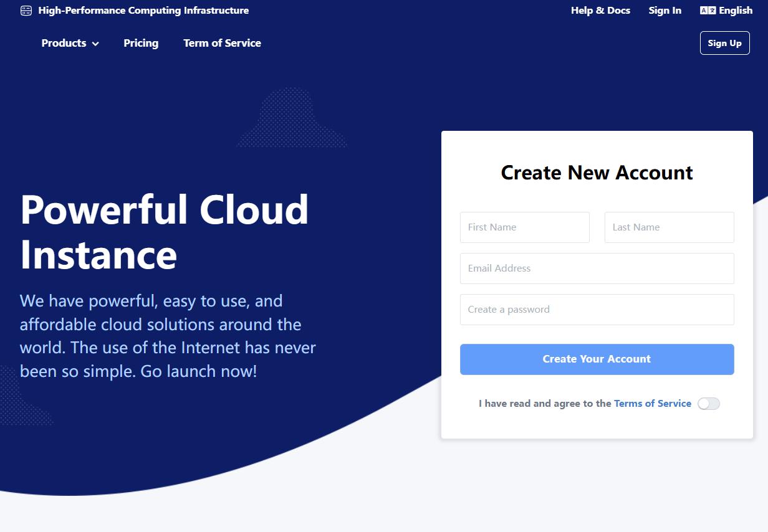Screen dimensions: 768x532
Task: Click the Powerful Cloud Instance headline
Action: point(165,232)
